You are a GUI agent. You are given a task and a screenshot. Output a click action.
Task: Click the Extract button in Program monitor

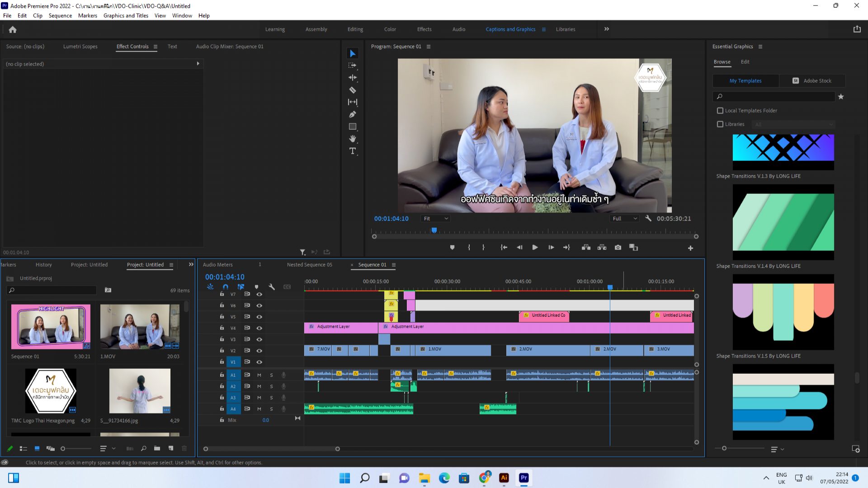(x=602, y=248)
